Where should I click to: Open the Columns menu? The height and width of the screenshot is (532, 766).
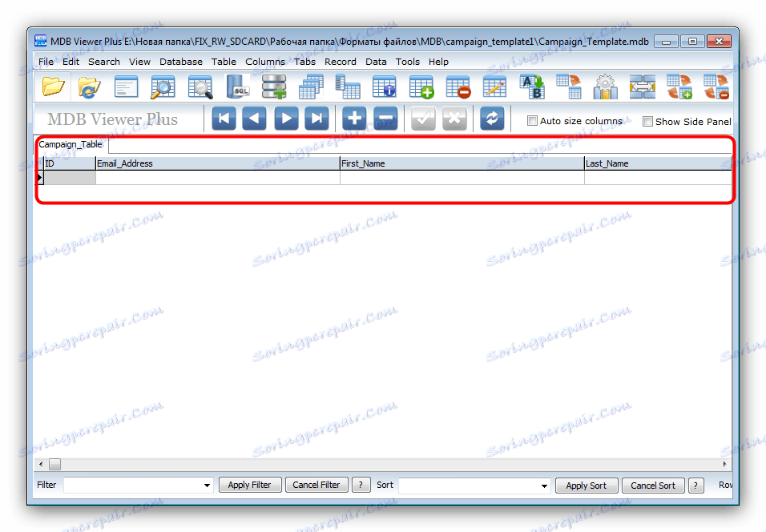click(265, 62)
